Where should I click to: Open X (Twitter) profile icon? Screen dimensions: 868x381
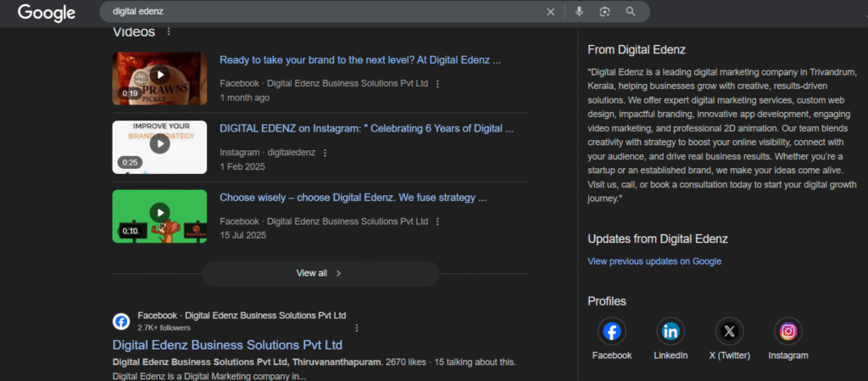730,332
